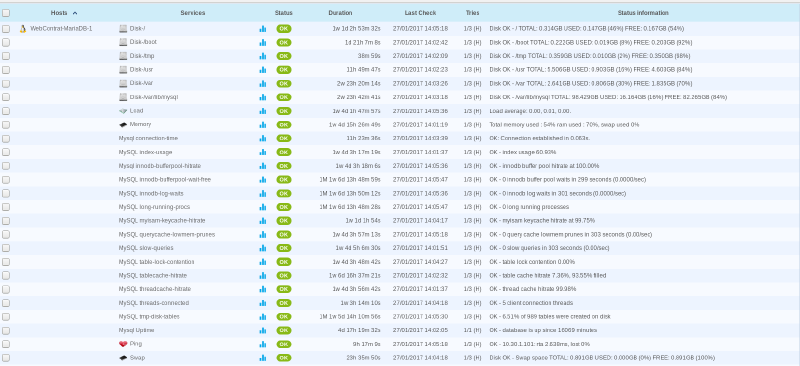Image resolution: width=800 pixels, height=366 pixels.
Task: Open the MySQL table-lock-contention service link
Action: pyautogui.click(x=157, y=262)
